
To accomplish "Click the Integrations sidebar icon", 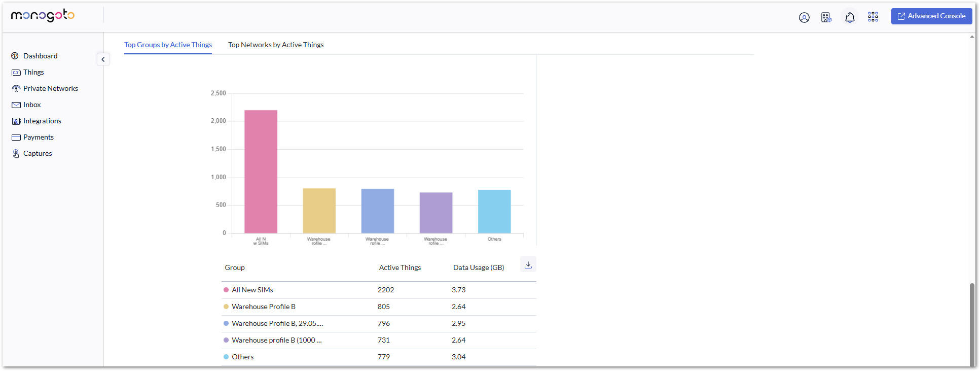I will 16,121.
